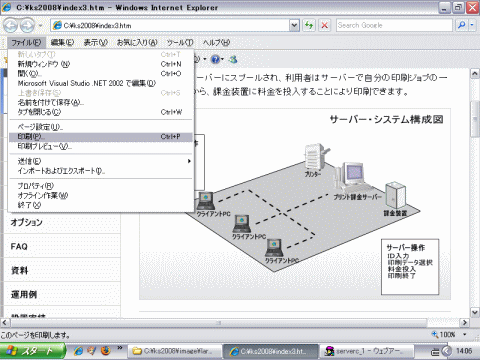Choose 開く(O)... in File menu
Screen dimensions: 480x360
[x=101, y=74]
